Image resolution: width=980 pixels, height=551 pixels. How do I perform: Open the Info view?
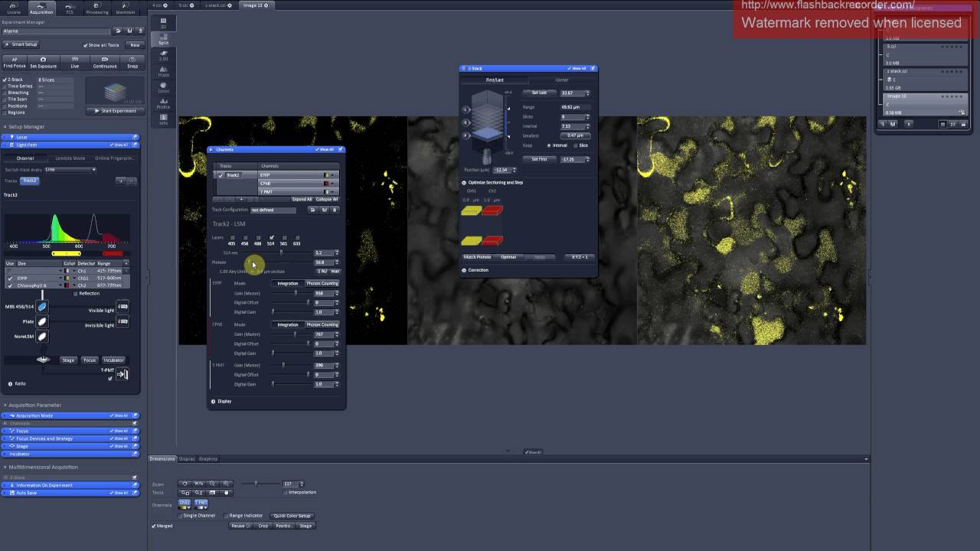(x=163, y=119)
